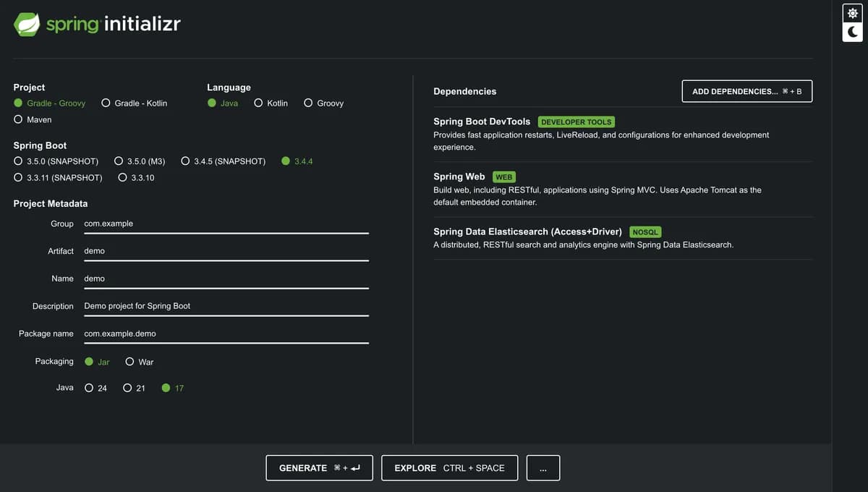Click the Spring Data Elasticsearch dependency title
This screenshot has height=492, width=868.
tap(527, 232)
